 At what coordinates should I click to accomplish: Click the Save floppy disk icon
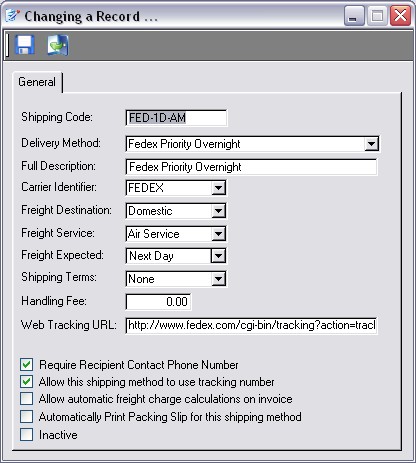pos(25,45)
